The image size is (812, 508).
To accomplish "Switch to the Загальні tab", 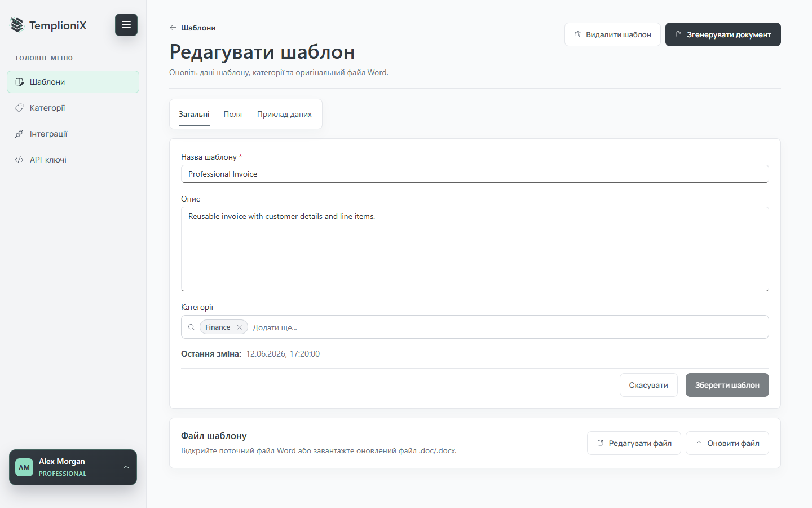I will (194, 114).
